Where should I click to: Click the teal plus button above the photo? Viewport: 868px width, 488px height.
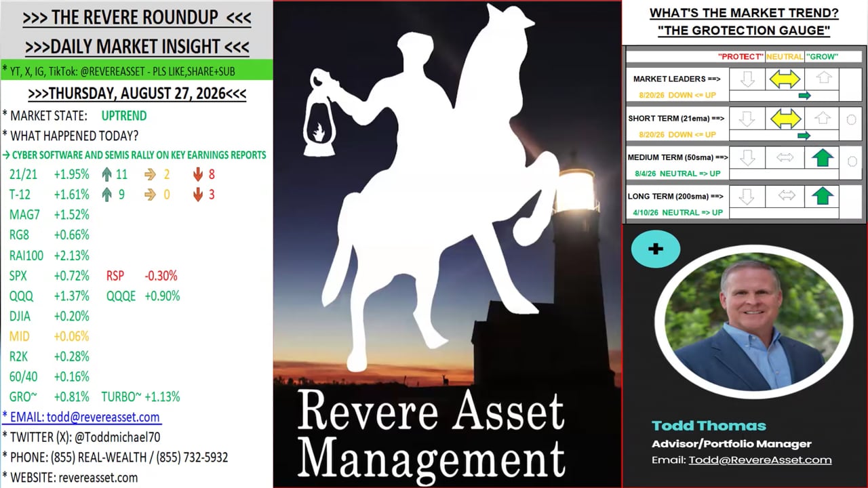pos(655,249)
